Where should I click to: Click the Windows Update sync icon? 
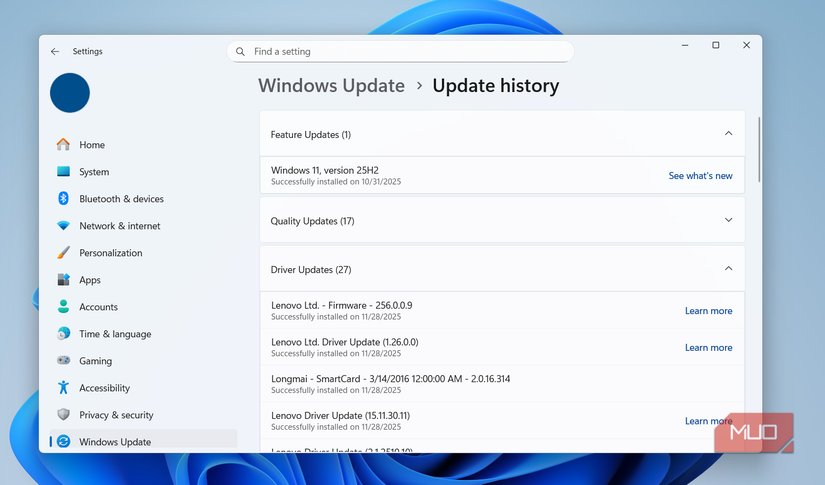pyautogui.click(x=63, y=441)
